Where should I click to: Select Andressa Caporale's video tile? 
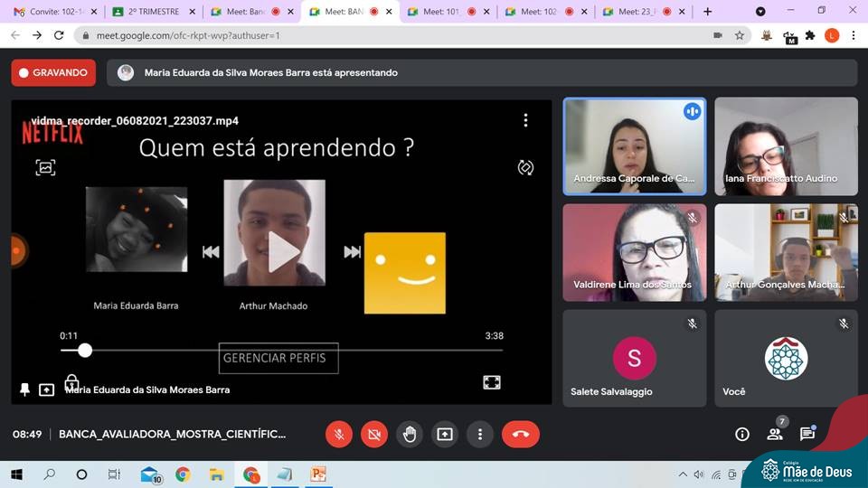634,145
